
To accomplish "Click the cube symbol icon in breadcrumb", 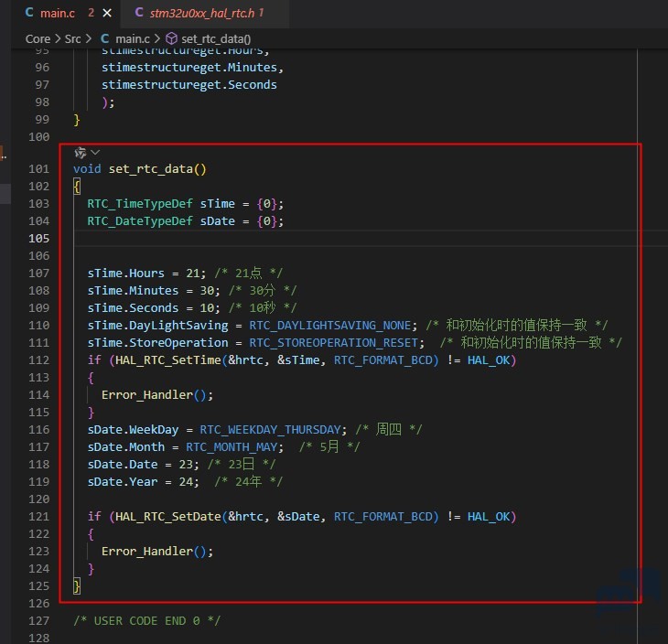I will point(171,38).
